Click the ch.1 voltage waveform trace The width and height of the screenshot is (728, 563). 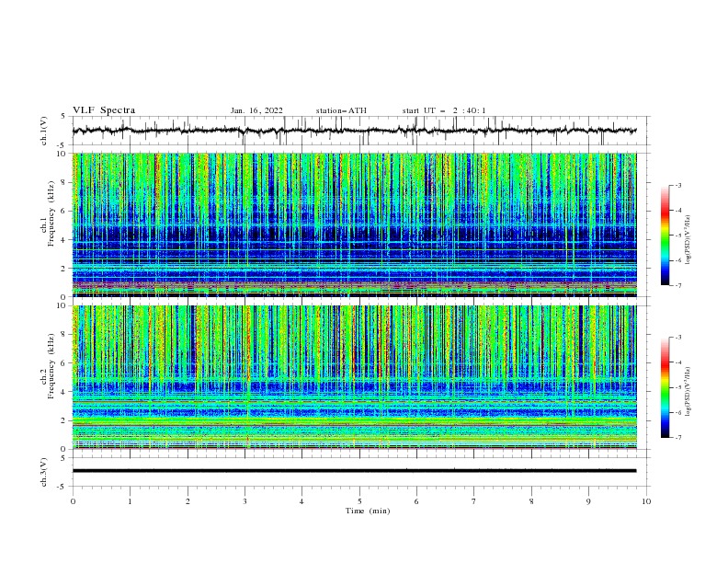tap(354, 131)
